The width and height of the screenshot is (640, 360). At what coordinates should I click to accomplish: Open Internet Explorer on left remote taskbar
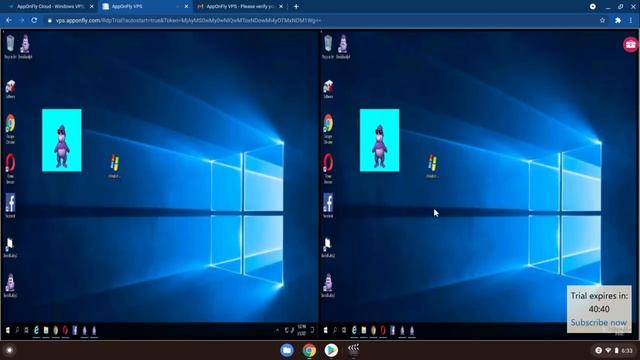[36, 330]
